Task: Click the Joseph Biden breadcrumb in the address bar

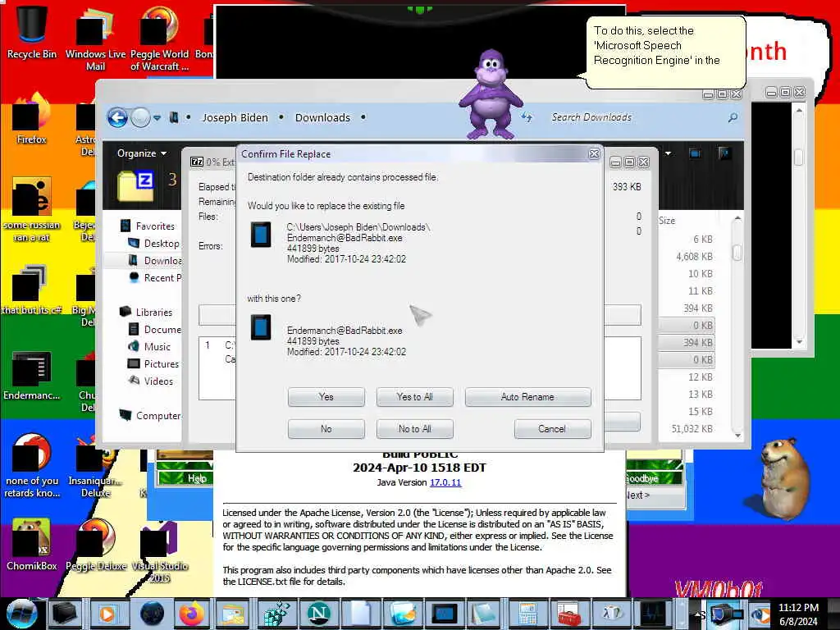Action: point(235,118)
